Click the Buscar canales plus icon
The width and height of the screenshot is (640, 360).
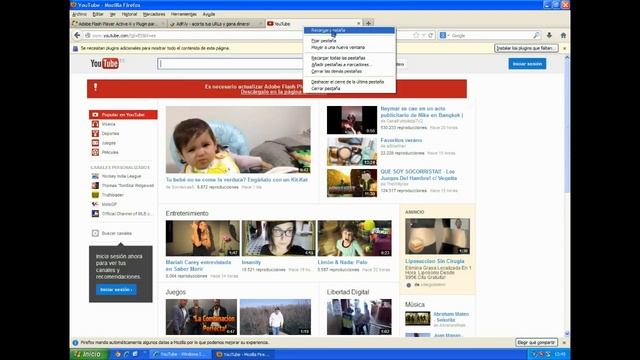95,233
